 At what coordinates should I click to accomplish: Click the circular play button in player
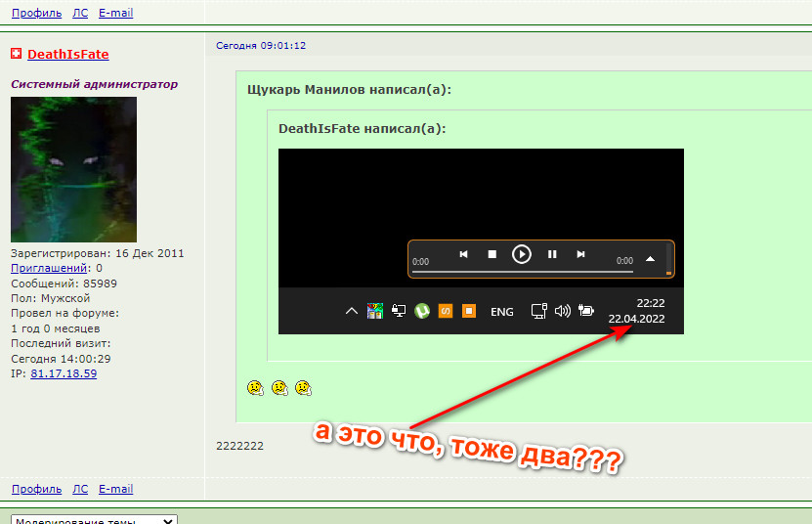522,254
